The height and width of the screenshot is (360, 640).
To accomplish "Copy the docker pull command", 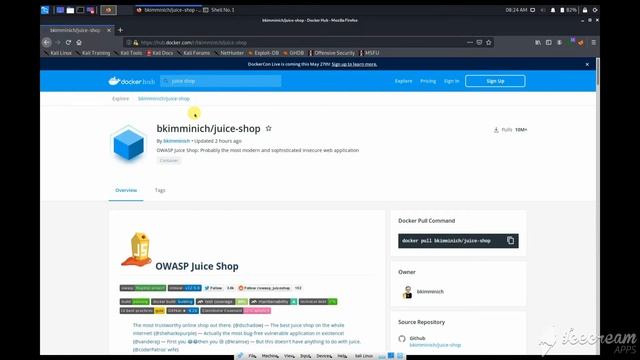I will click(x=510, y=240).
